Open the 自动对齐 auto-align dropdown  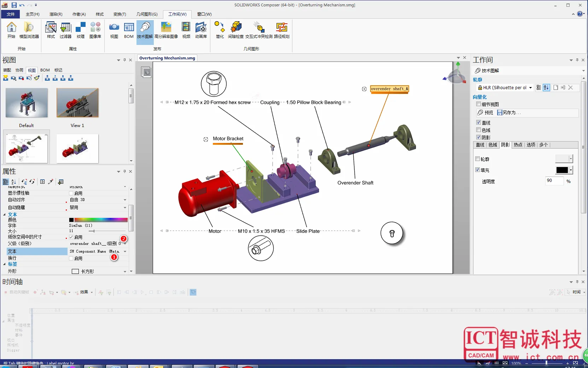pos(125,200)
